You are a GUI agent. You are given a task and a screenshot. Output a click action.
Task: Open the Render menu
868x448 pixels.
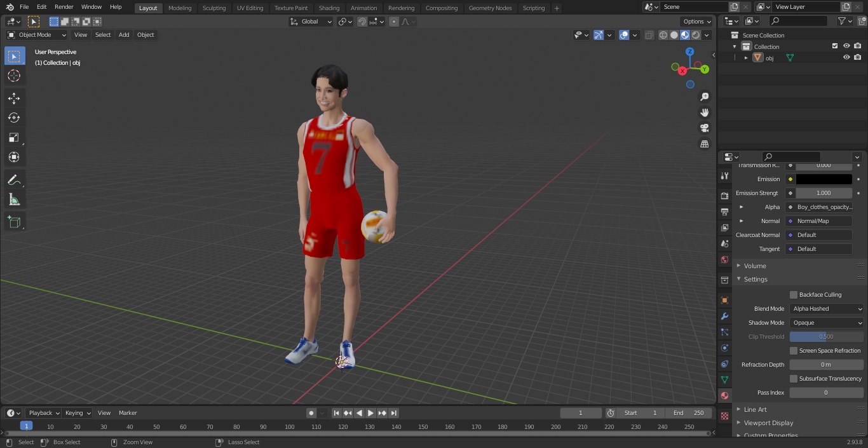click(64, 7)
